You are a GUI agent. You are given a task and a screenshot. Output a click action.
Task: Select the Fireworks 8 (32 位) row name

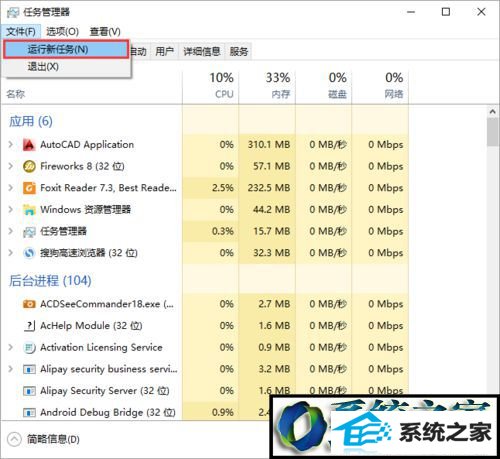point(82,166)
